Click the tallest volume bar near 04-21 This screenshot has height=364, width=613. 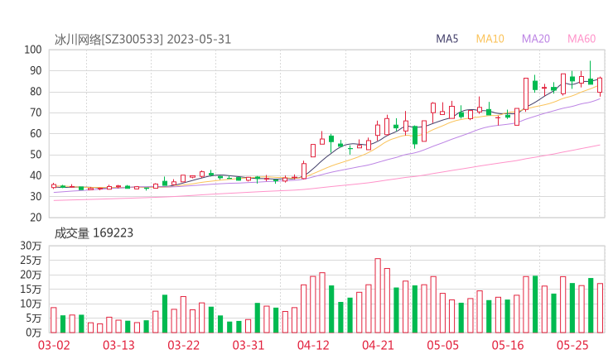(378, 295)
